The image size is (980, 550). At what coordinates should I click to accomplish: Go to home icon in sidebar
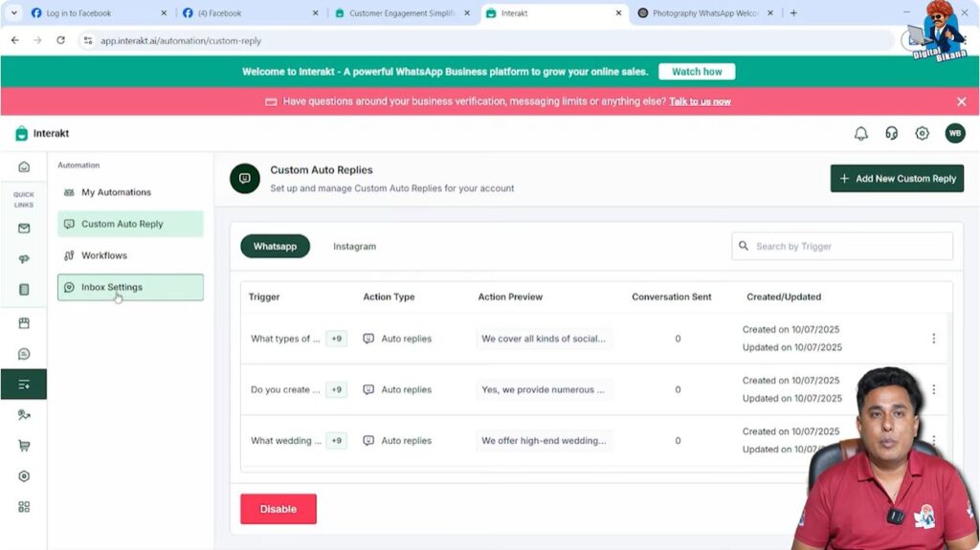24,166
